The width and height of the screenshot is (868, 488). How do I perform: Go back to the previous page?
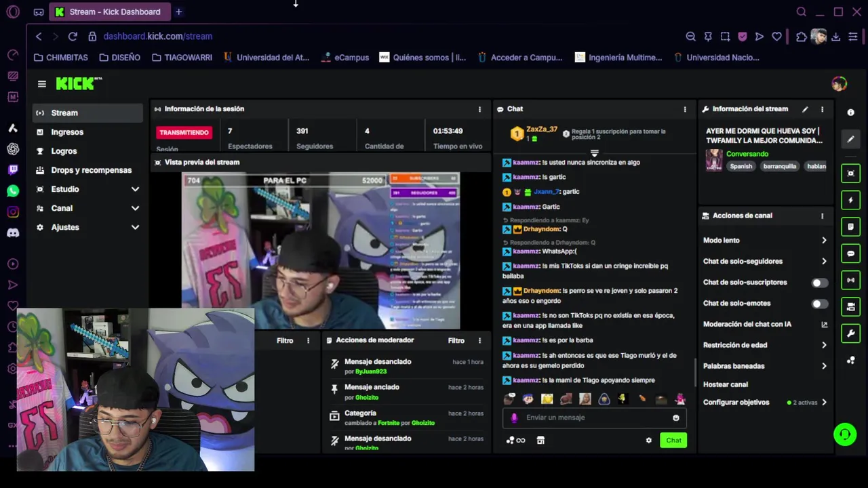[39, 37]
